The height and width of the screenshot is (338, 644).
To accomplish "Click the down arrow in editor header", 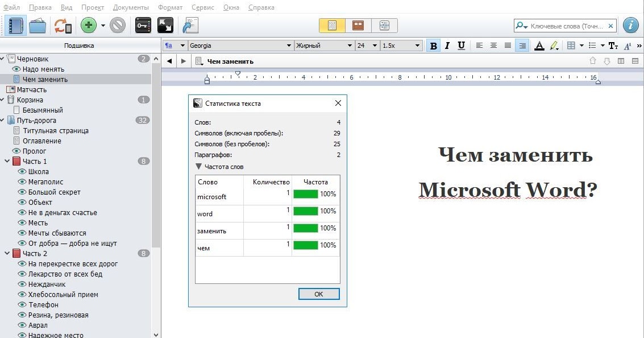I will (607, 61).
